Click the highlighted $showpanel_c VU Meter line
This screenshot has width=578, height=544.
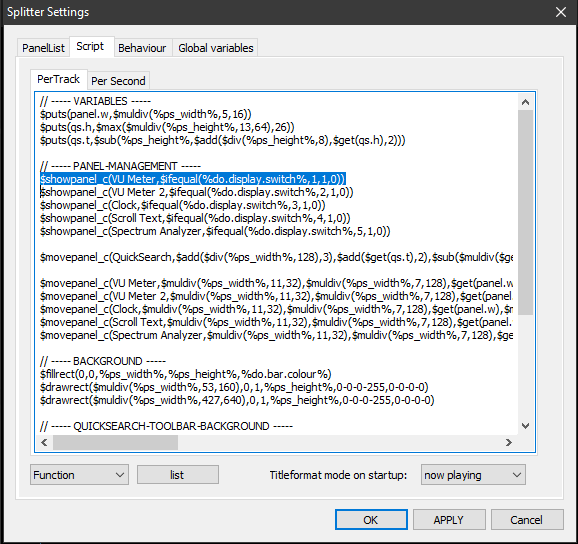point(193,179)
